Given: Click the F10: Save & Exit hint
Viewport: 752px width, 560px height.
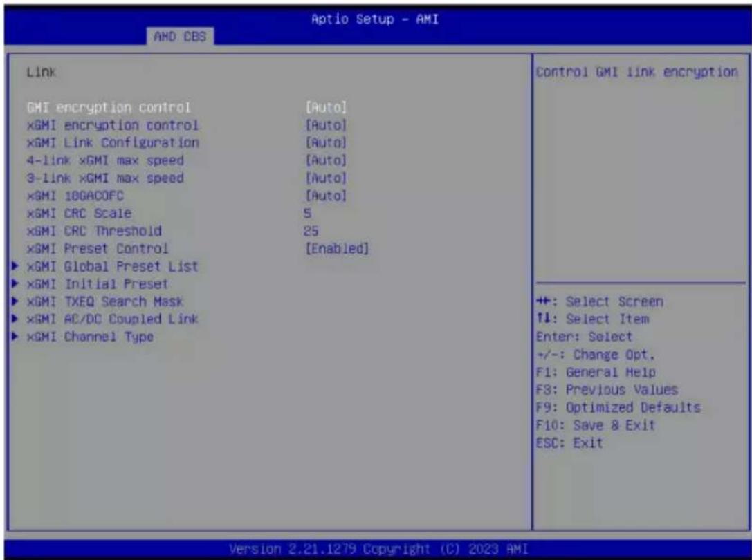Looking at the screenshot, I should [x=595, y=425].
